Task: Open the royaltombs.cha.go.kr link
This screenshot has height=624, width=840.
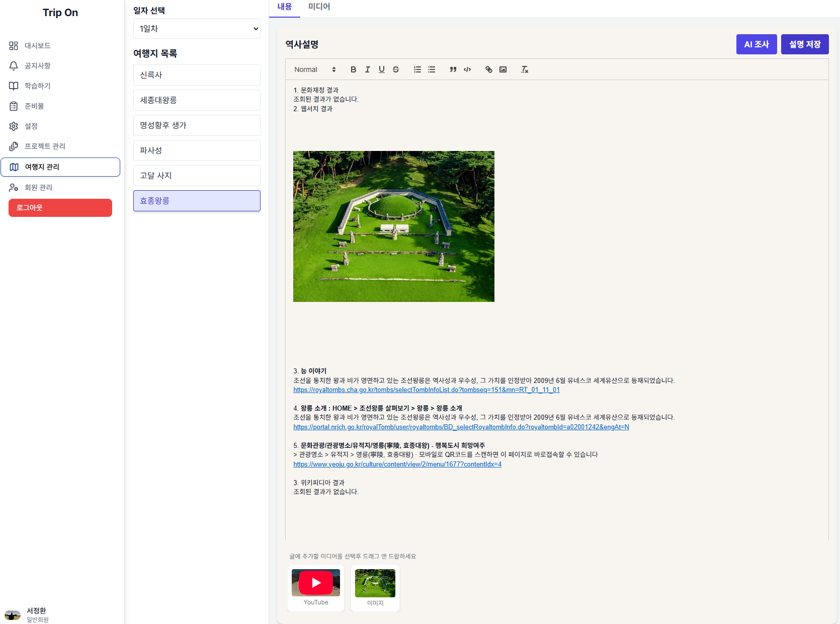Action: (426, 390)
